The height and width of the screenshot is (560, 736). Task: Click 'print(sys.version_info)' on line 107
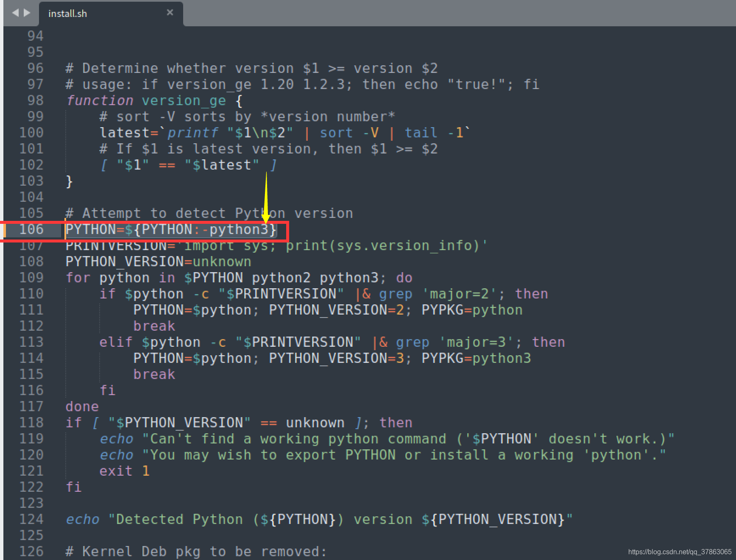pyautogui.click(x=383, y=246)
